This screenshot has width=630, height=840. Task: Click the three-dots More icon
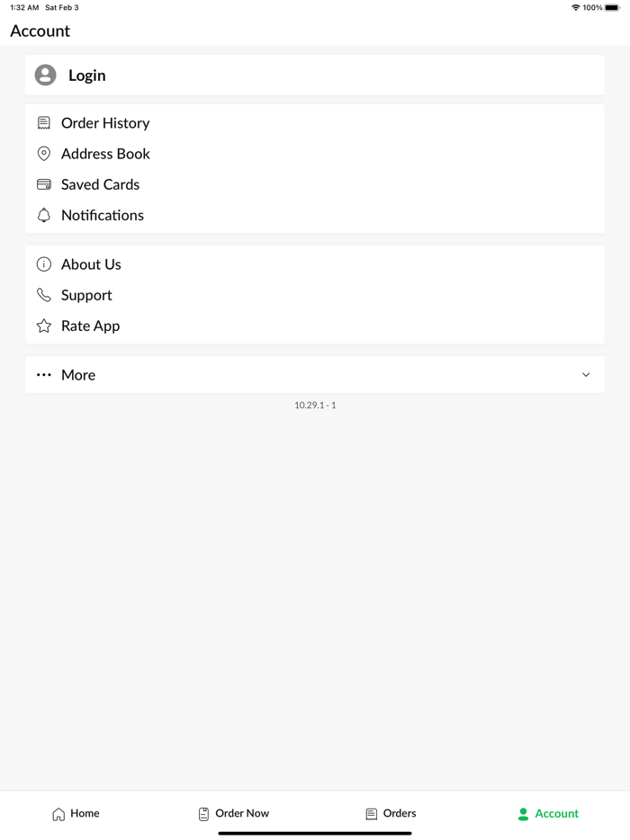click(x=44, y=375)
